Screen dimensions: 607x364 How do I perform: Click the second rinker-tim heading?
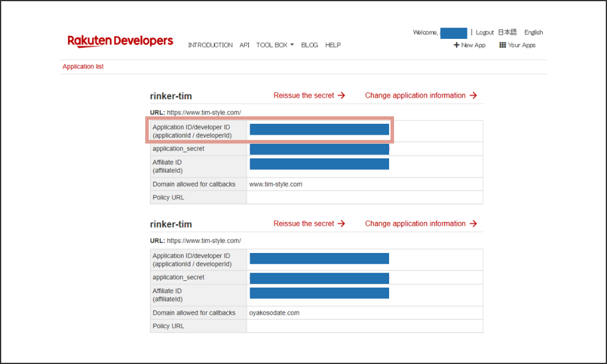pyautogui.click(x=171, y=224)
